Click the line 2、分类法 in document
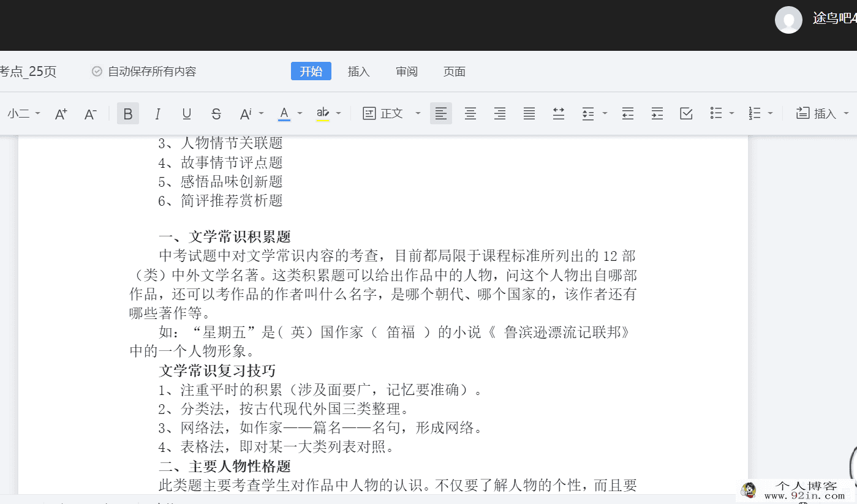The height and width of the screenshot is (504, 857). [x=284, y=408]
